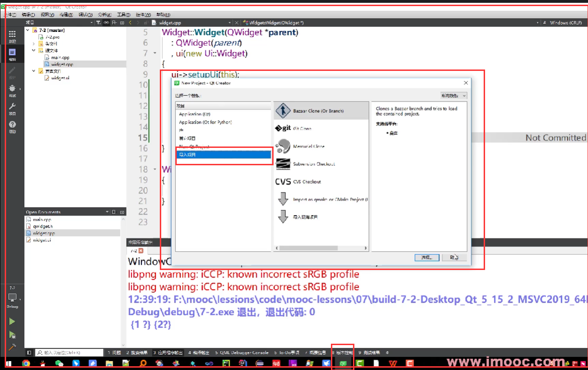Open Open Documents panel dropdown arrow
Image resolution: width=588 pixels, height=370 pixels.
tap(107, 212)
